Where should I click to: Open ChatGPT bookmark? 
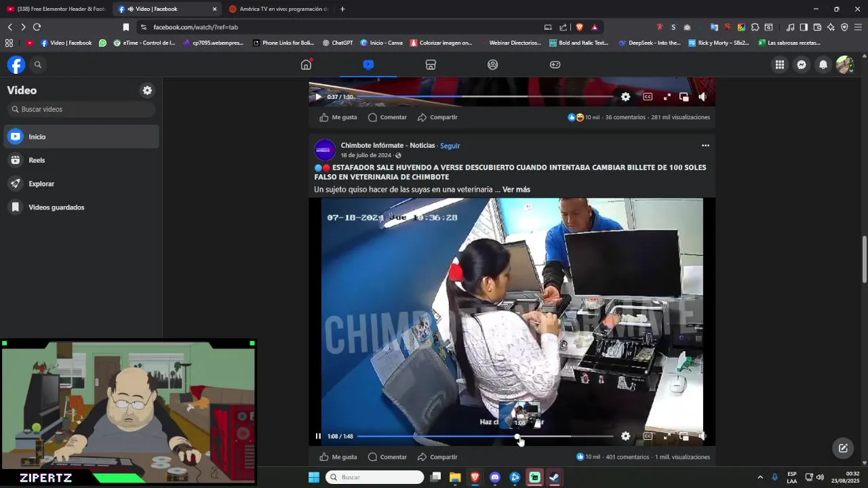click(338, 43)
